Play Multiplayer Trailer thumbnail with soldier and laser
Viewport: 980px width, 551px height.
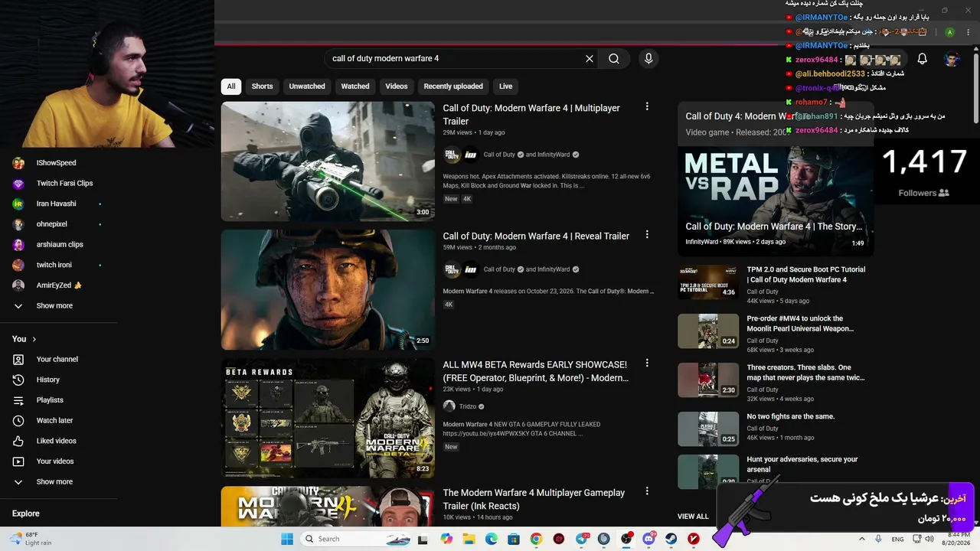point(328,161)
